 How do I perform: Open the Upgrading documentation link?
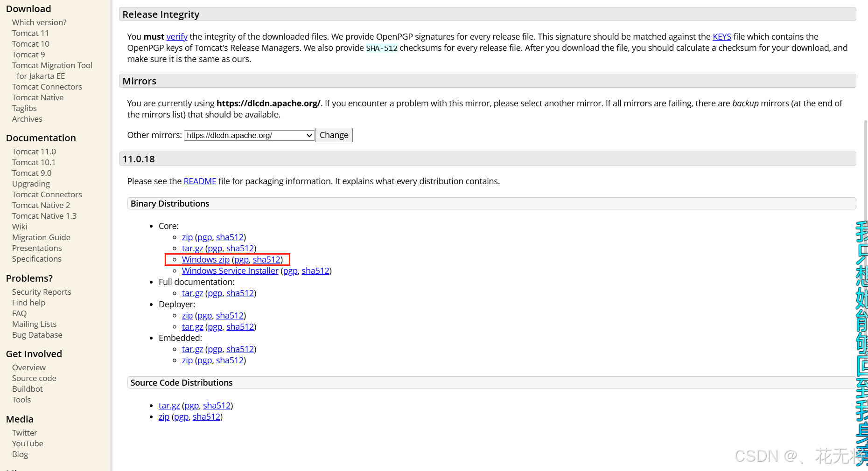[31, 184]
